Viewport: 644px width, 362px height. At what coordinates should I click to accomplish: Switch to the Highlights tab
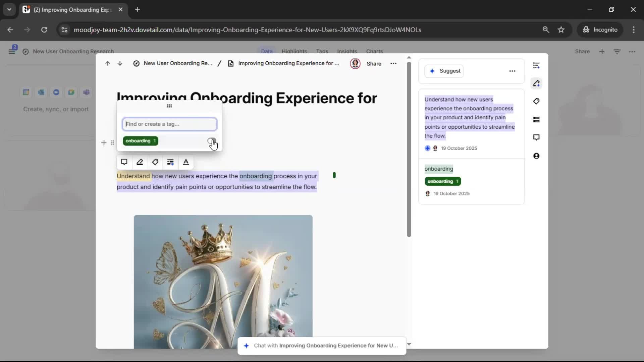(294, 51)
